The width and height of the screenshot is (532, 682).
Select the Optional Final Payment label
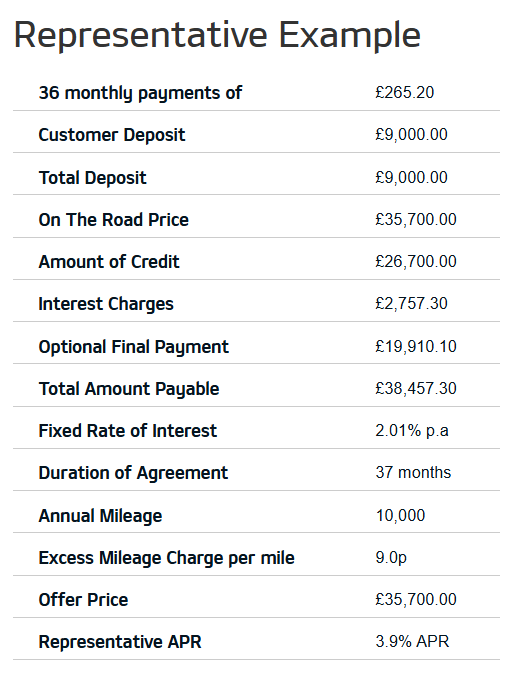134,347
